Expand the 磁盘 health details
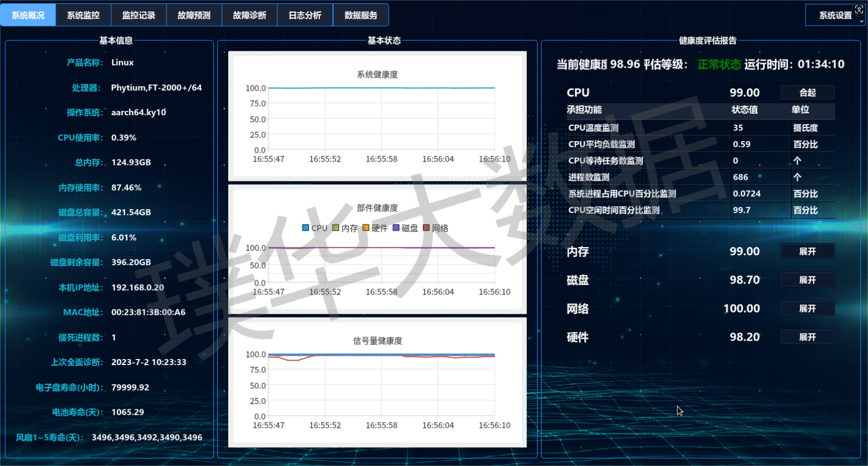Viewport: 868px width, 466px height. [807, 280]
